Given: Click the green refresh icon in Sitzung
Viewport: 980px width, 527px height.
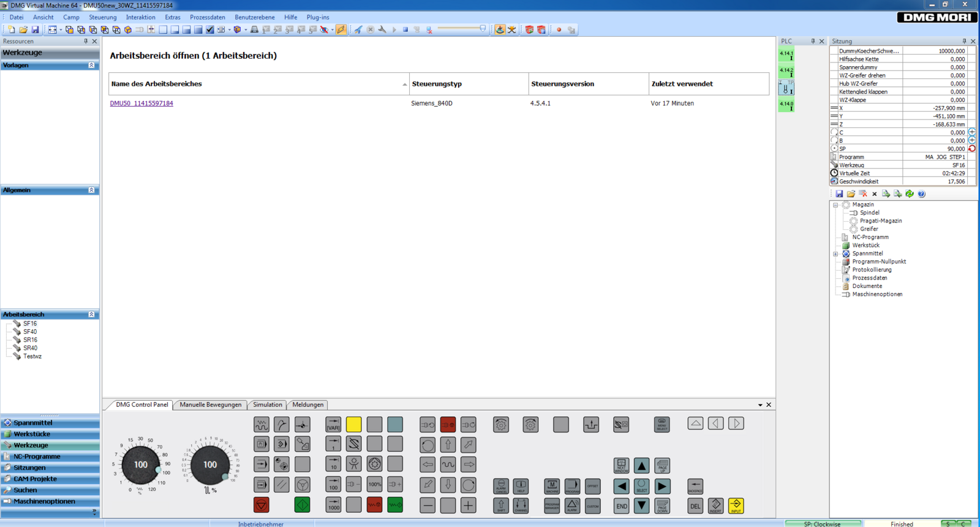Looking at the screenshot, I should (x=910, y=194).
